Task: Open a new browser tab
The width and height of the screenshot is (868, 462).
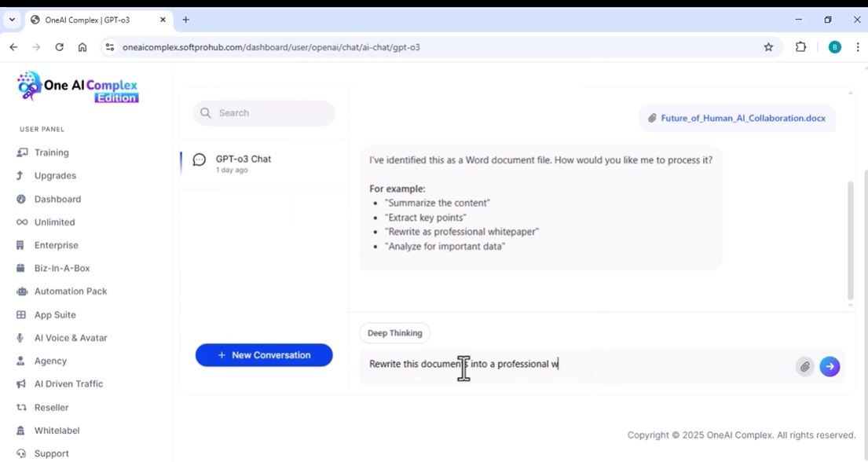Action: [186, 20]
